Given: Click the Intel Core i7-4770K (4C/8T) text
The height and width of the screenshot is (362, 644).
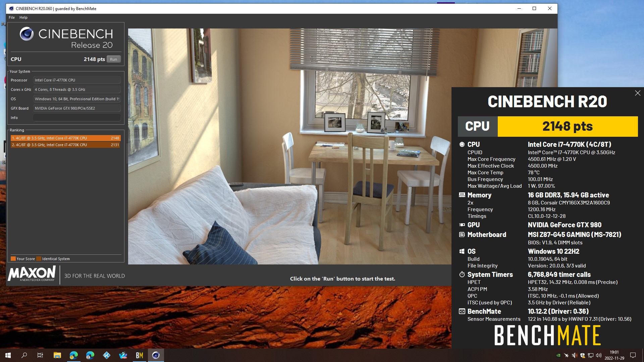Looking at the screenshot, I should (x=570, y=144).
